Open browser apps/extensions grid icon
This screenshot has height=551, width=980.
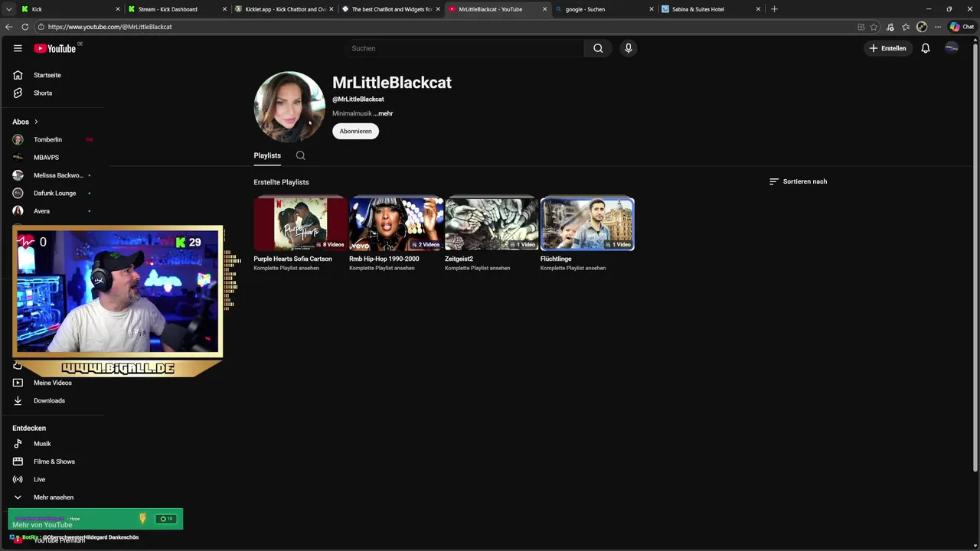coord(861,27)
